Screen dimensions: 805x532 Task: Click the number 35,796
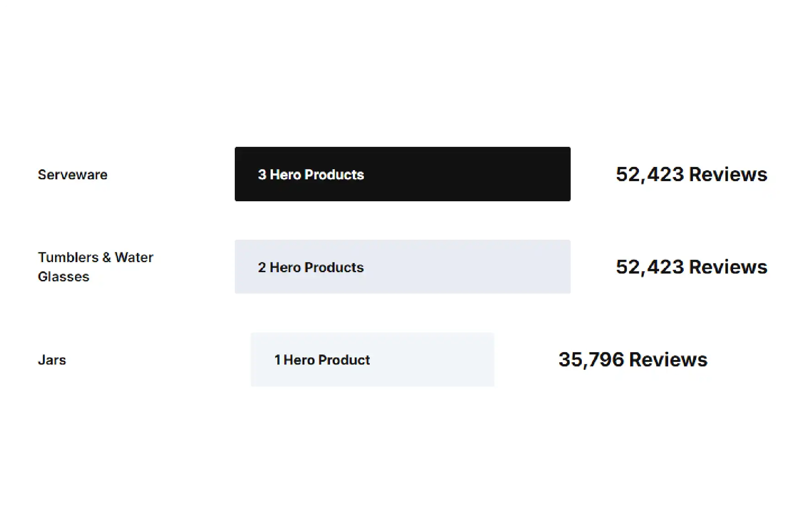591,360
